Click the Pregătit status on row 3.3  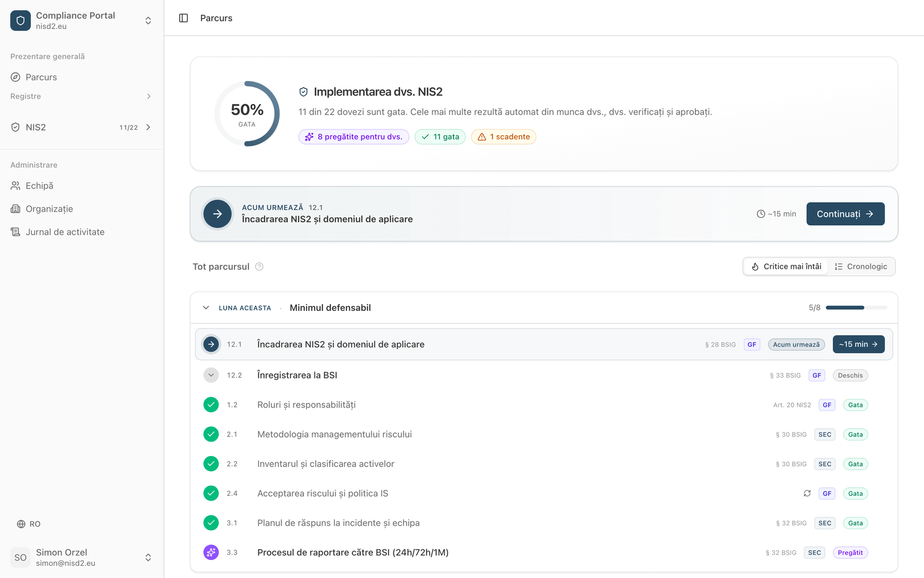[x=850, y=553]
